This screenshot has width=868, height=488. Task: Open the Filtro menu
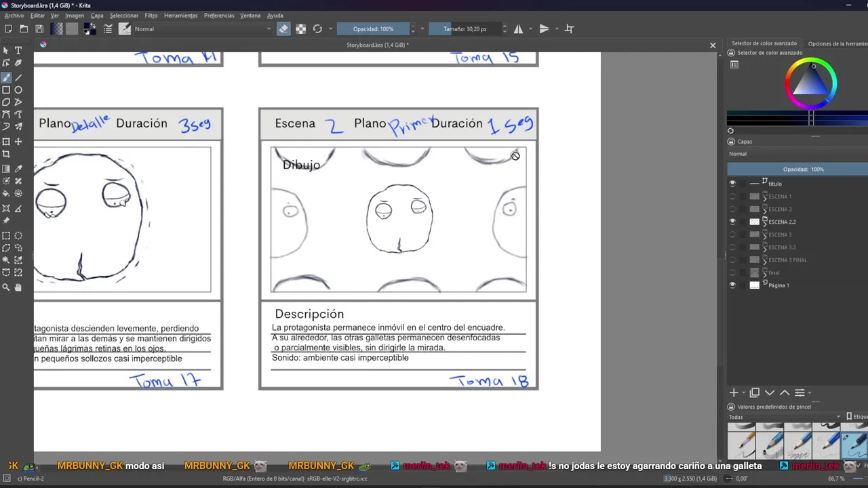(151, 16)
